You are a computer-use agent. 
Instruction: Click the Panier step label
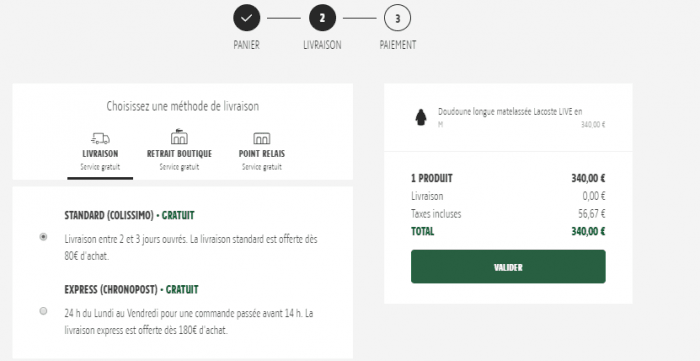(246, 45)
